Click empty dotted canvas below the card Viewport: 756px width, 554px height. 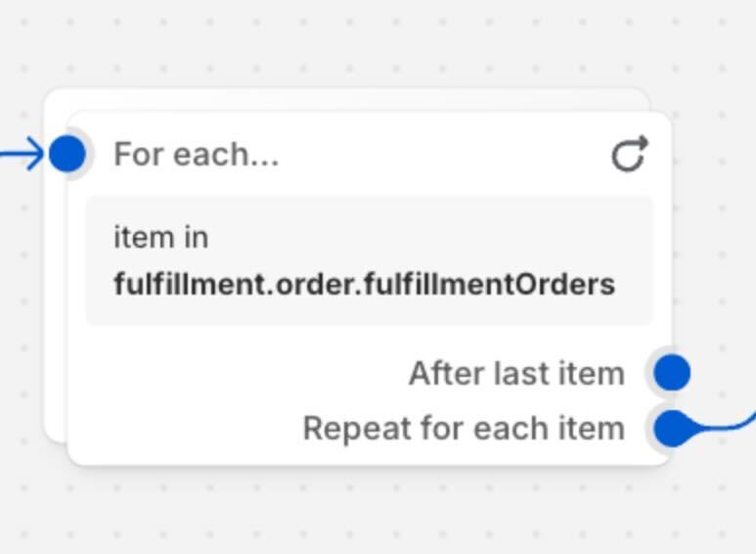click(x=377, y=512)
